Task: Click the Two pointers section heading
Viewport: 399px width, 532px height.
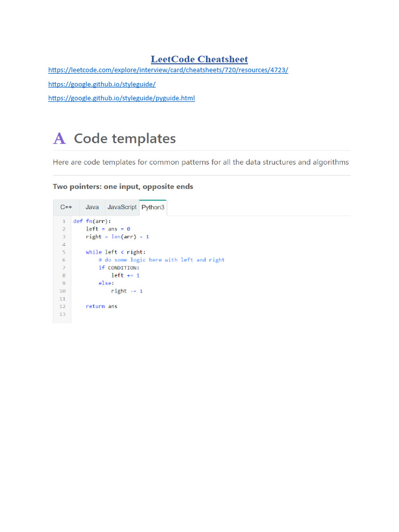Action: tap(123, 187)
